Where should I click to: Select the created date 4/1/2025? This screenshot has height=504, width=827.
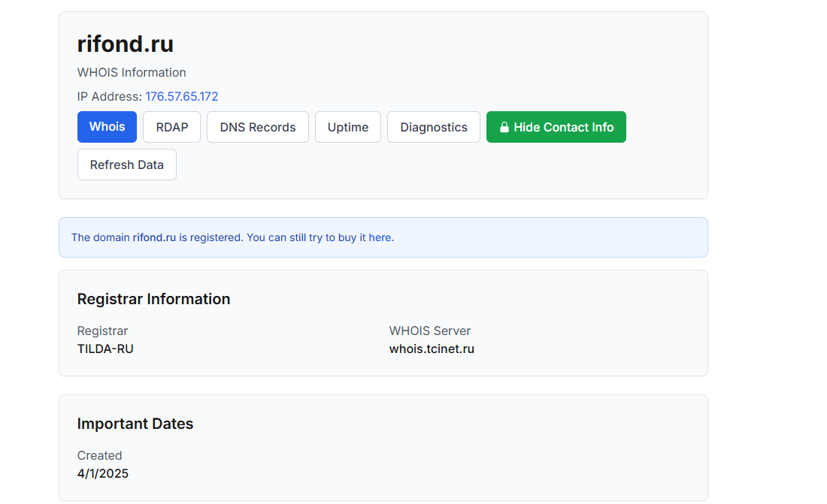coord(103,473)
